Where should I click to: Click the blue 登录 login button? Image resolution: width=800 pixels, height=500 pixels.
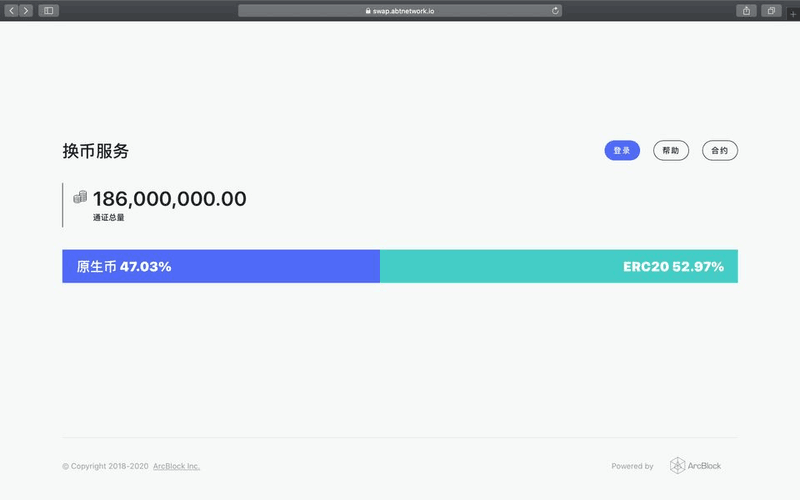622,150
